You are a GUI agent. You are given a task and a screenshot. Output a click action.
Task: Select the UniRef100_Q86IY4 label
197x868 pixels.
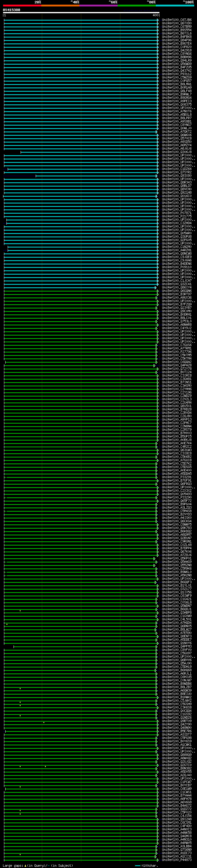177,287
